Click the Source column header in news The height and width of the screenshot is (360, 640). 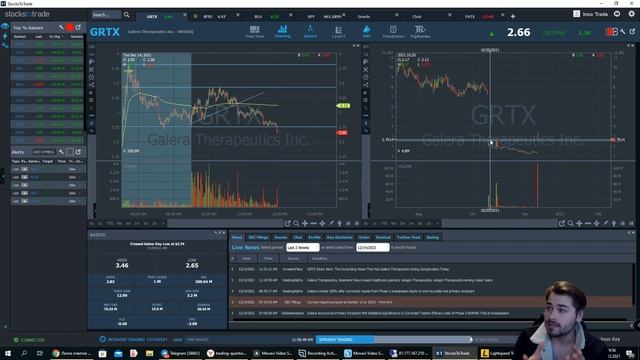click(x=293, y=258)
